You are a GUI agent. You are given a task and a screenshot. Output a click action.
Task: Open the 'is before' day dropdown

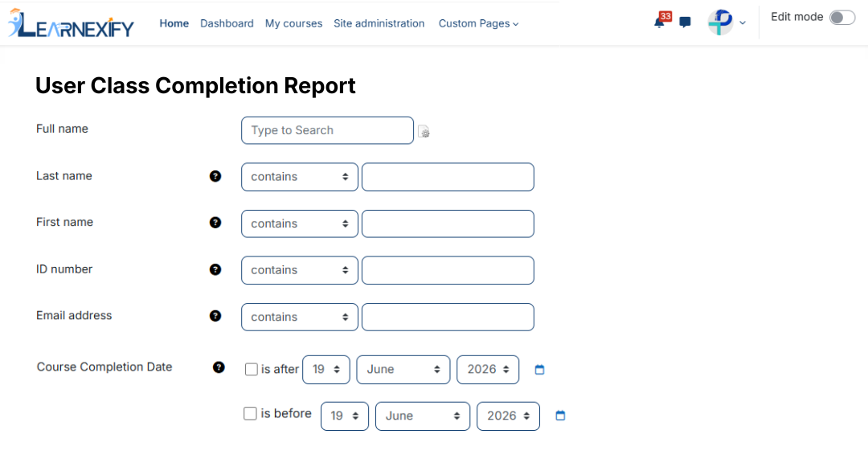tap(344, 416)
